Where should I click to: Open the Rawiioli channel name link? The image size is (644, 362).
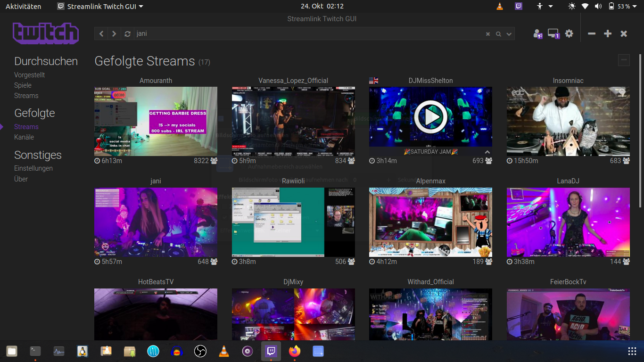(x=293, y=181)
